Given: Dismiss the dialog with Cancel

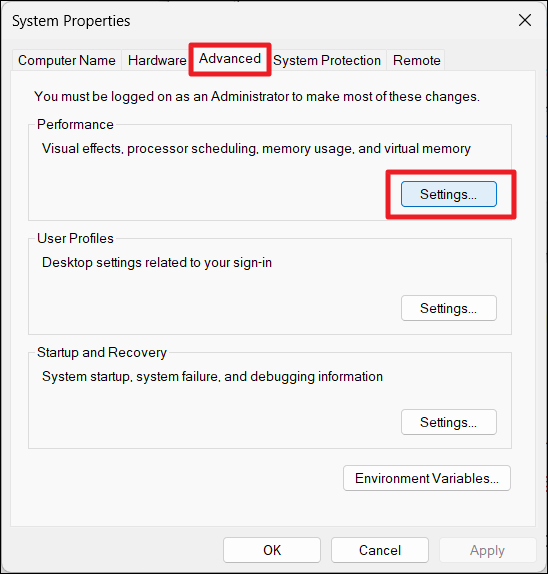Looking at the screenshot, I should coord(380,550).
